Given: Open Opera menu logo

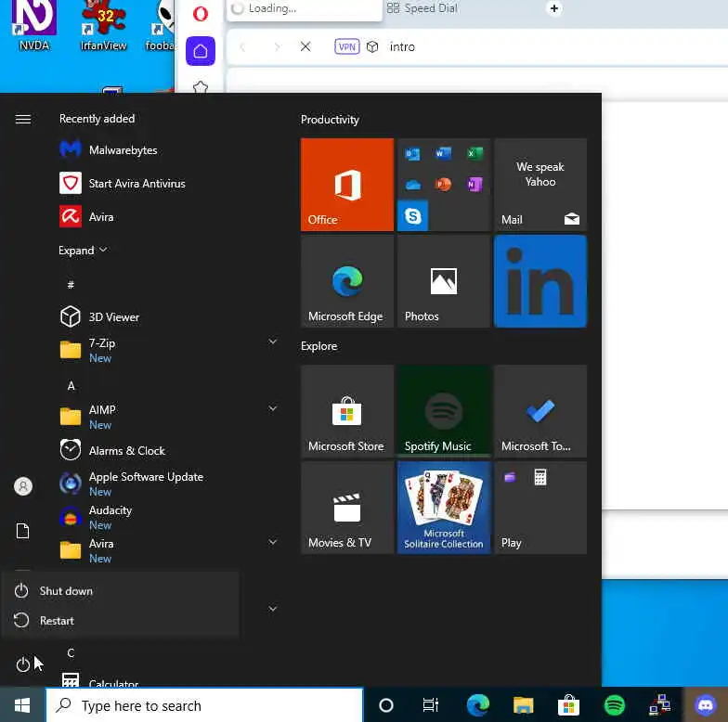Looking at the screenshot, I should [x=201, y=13].
